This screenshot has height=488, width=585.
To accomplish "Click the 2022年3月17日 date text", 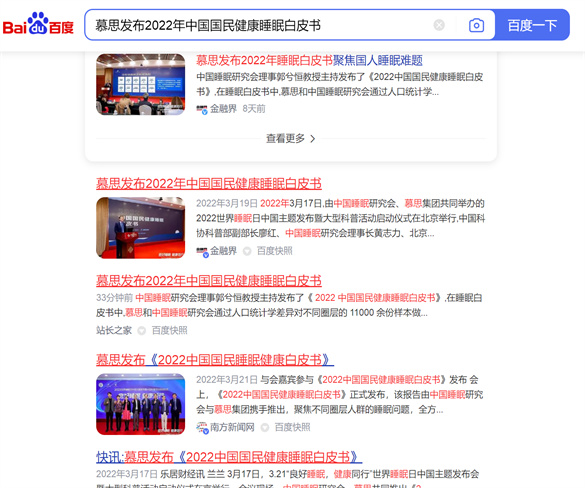I will point(127,474).
